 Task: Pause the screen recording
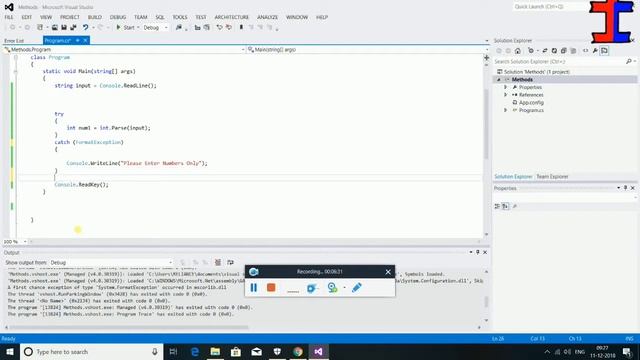(x=253, y=288)
